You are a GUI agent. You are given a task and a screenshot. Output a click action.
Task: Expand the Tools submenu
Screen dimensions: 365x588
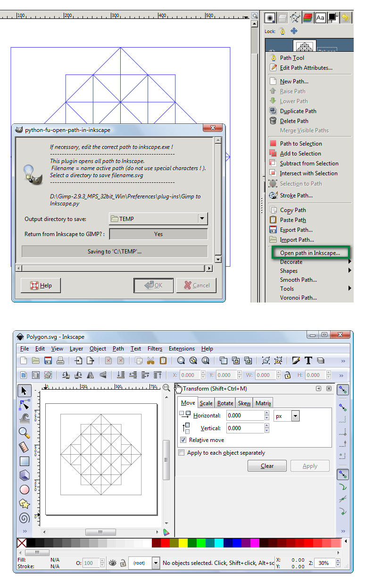click(x=309, y=289)
